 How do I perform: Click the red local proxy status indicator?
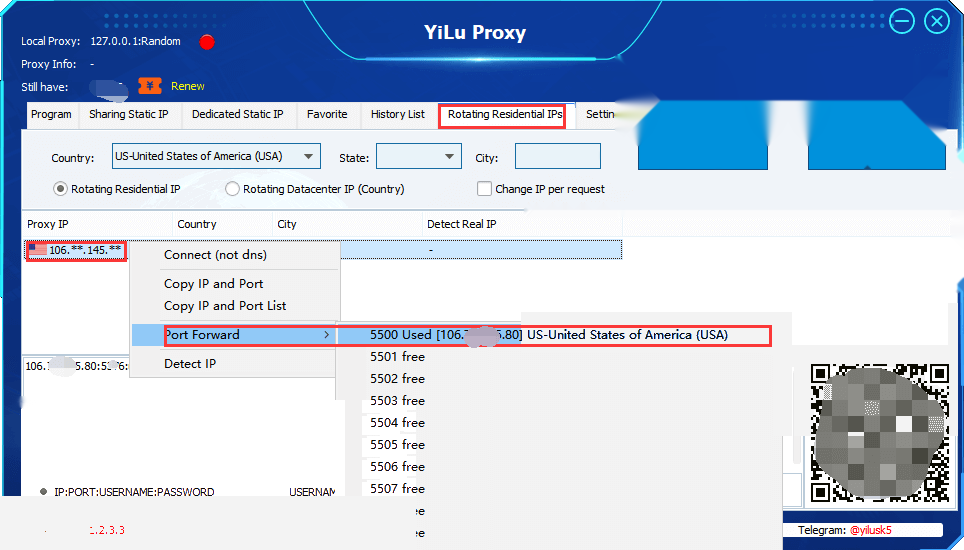[207, 42]
